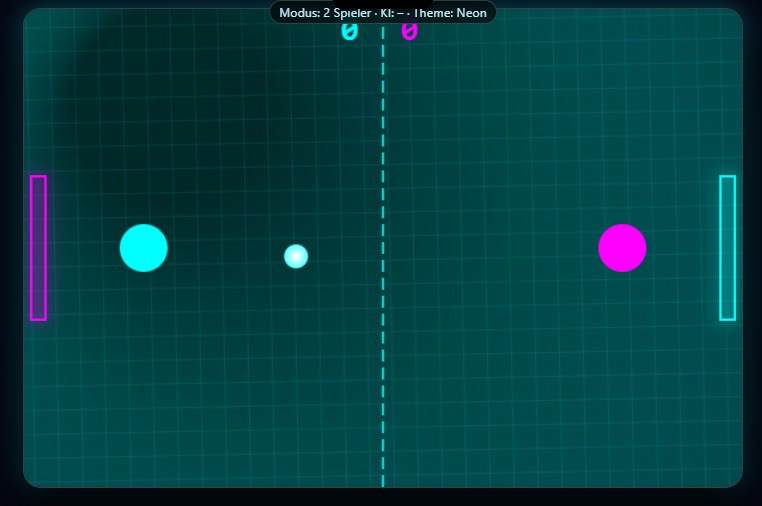This screenshot has width=762, height=506.
Task: Click the bottom end of the cyan paddle
Action: [x=727, y=316]
